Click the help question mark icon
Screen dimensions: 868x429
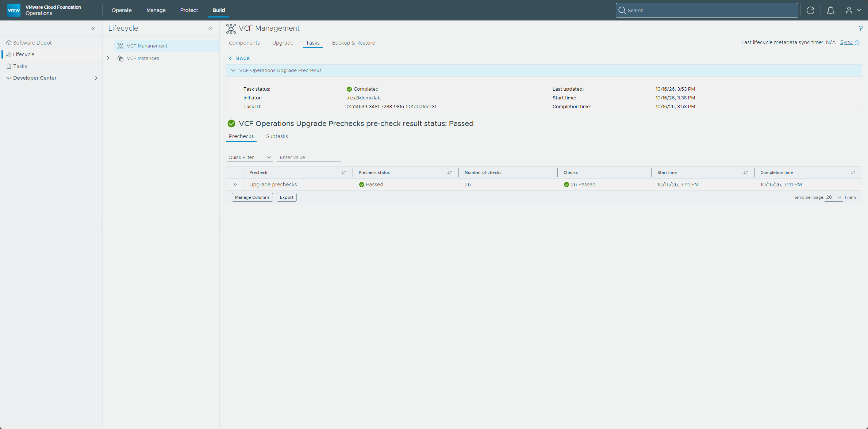[x=860, y=29]
